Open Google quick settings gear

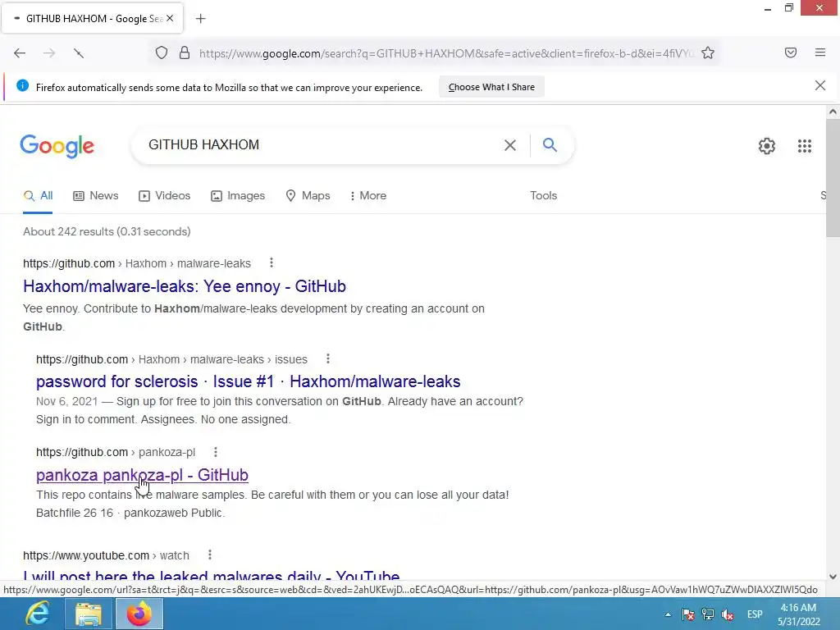[x=767, y=146]
